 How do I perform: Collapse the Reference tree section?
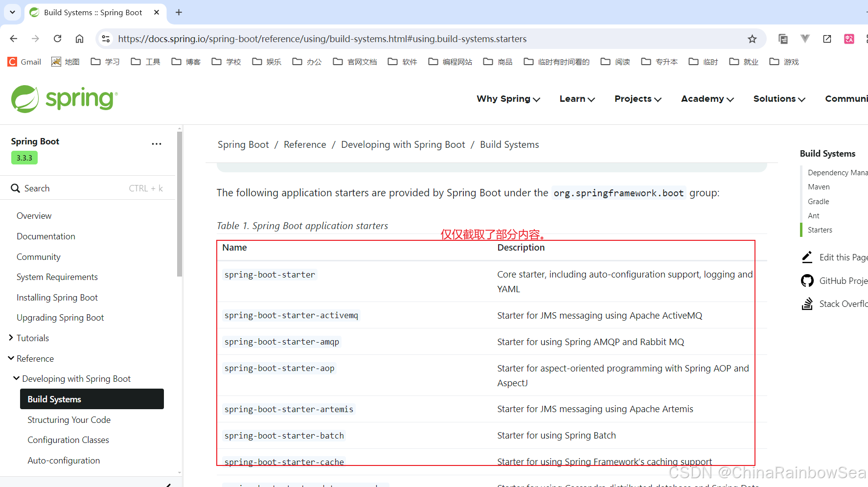[11, 358]
